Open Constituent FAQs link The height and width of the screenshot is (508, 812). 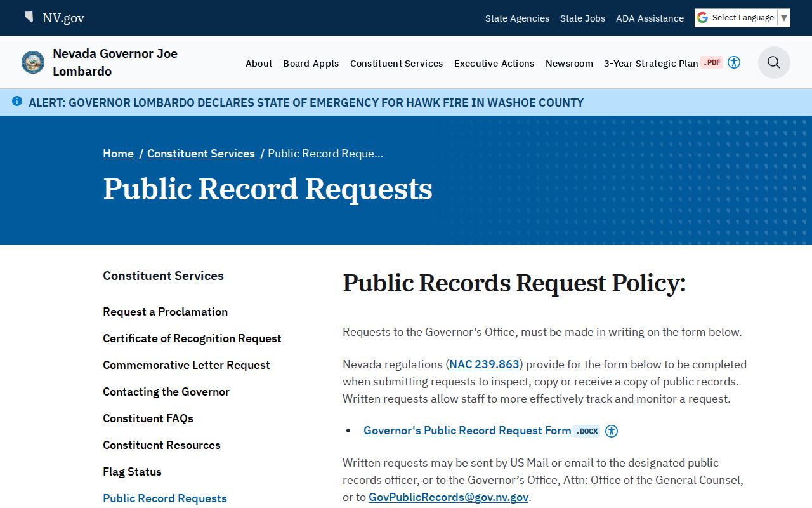coord(148,418)
